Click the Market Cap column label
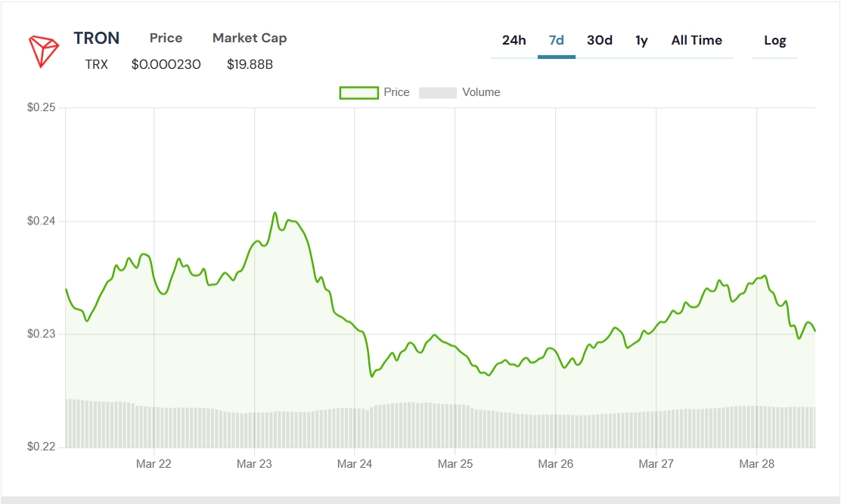 [x=250, y=38]
